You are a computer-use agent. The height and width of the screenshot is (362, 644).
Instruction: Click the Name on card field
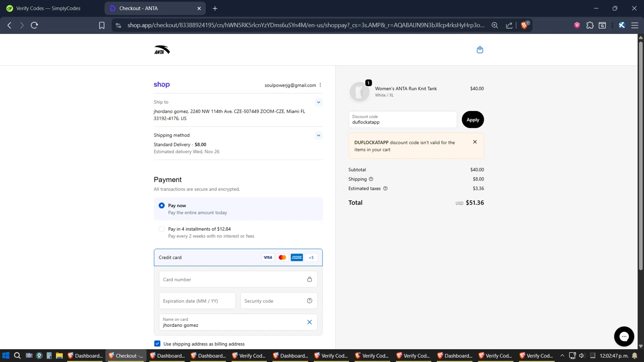pos(238,322)
